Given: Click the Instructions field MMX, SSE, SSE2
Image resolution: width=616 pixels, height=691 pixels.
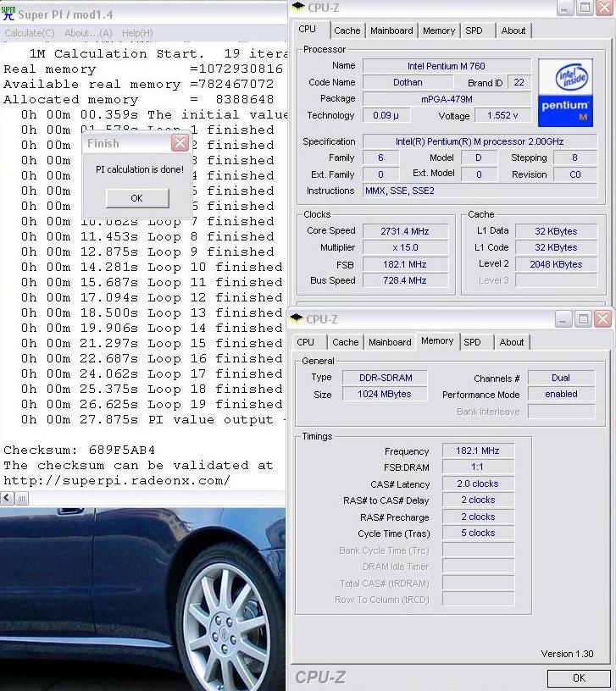Looking at the screenshot, I should [480, 191].
